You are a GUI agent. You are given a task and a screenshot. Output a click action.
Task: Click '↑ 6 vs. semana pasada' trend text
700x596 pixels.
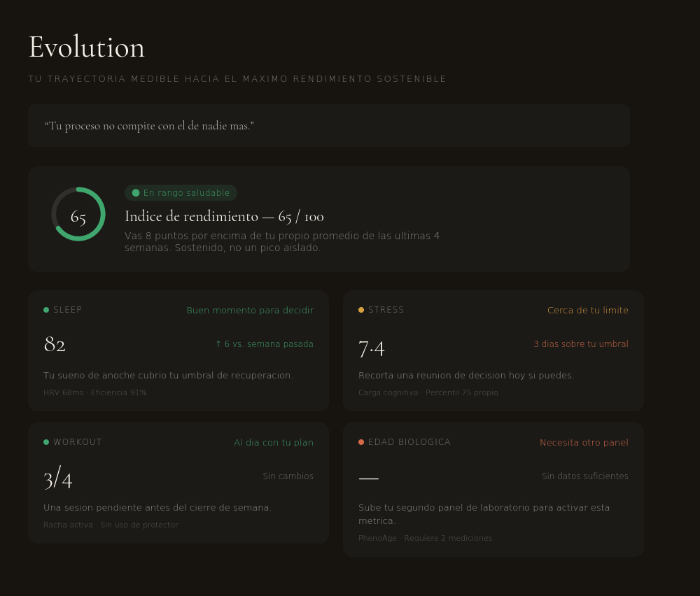tap(265, 344)
